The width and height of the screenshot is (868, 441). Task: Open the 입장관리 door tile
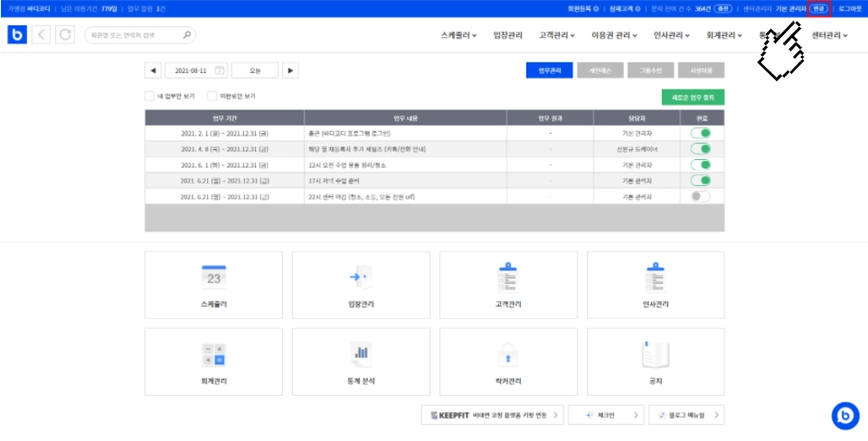tap(361, 285)
